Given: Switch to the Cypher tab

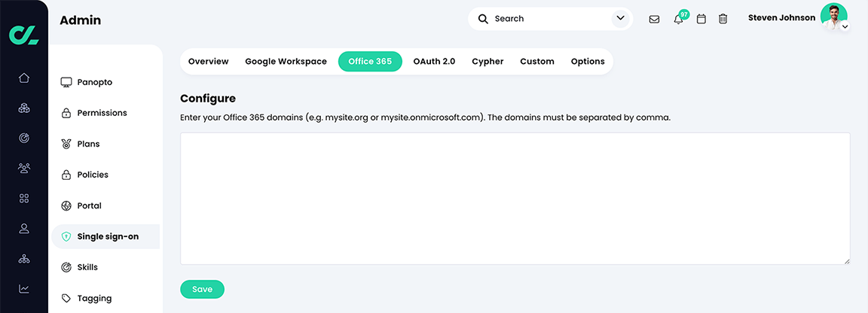Looking at the screenshot, I should tap(487, 62).
